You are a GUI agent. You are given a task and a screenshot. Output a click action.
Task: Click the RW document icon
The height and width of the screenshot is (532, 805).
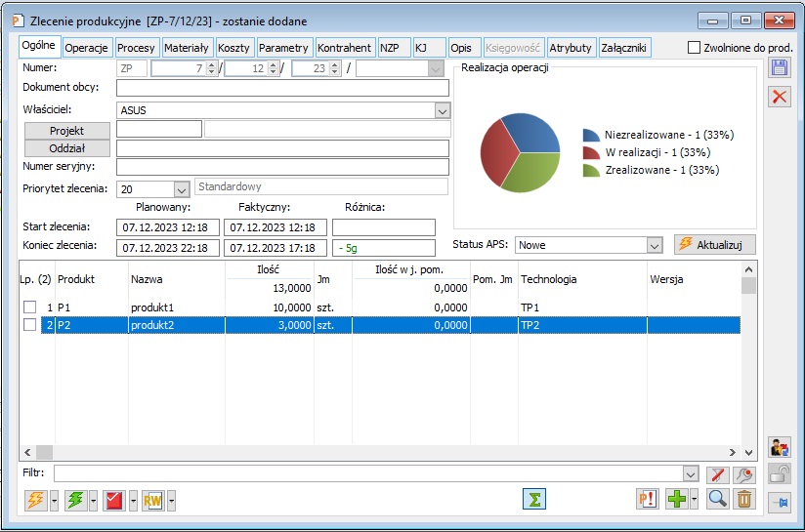[151, 500]
